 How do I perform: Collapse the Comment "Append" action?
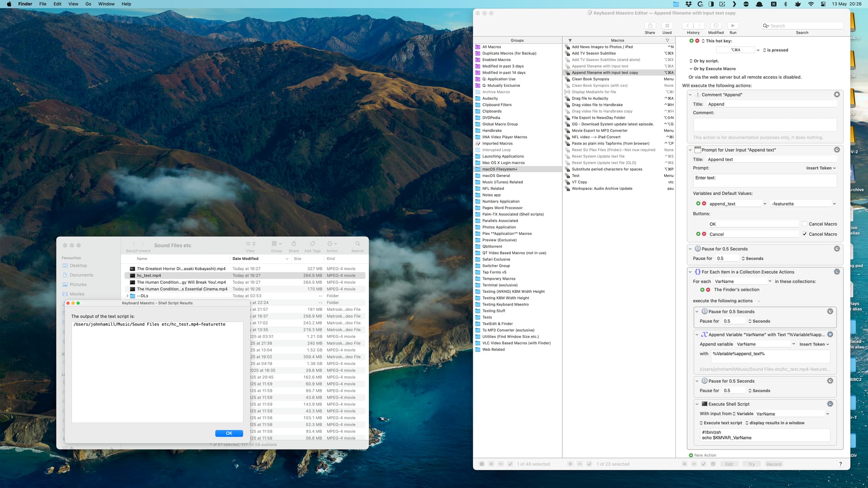coord(690,95)
